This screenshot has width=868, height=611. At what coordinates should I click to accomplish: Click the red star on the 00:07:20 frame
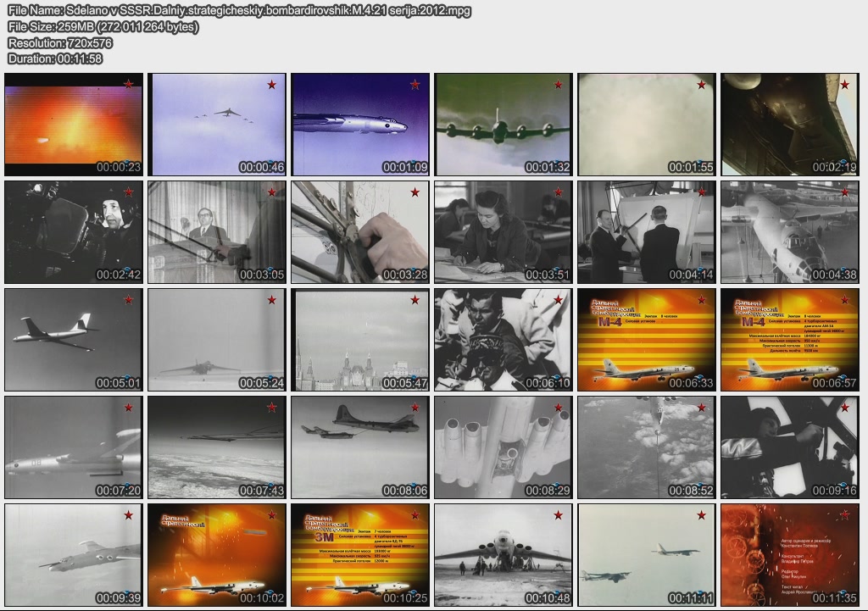pyautogui.click(x=128, y=408)
